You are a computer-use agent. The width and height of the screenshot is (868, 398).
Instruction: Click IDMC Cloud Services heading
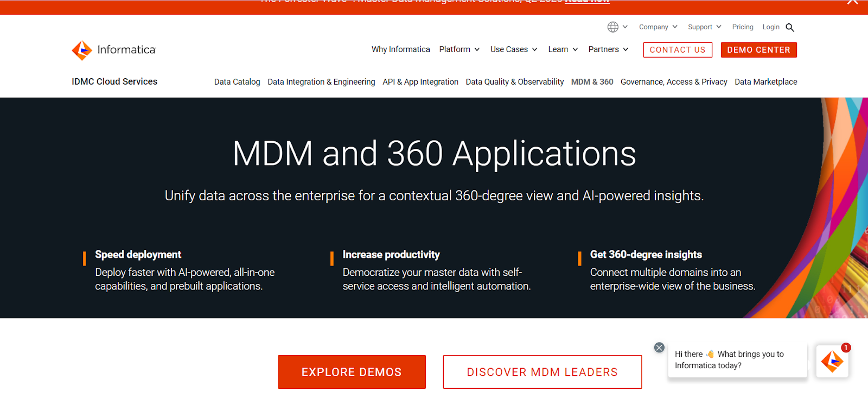click(x=114, y=81)
